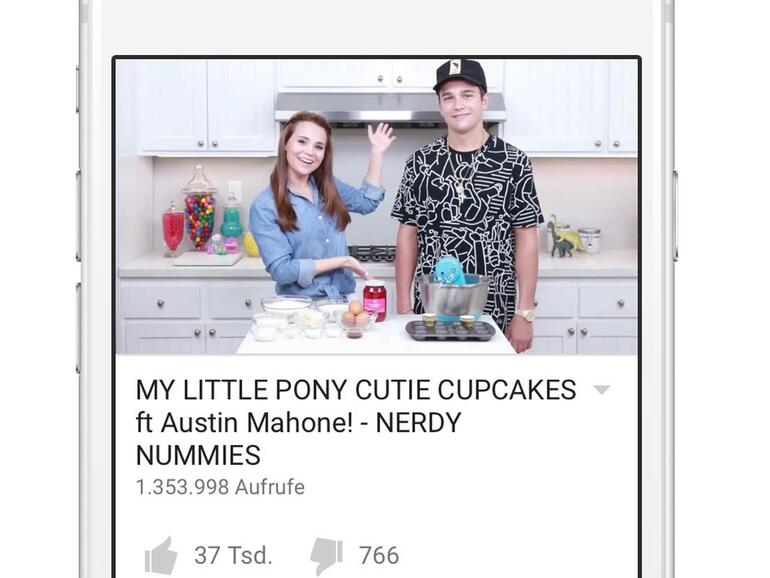Click the 37 Tsd. like count

tap(233, 555)
